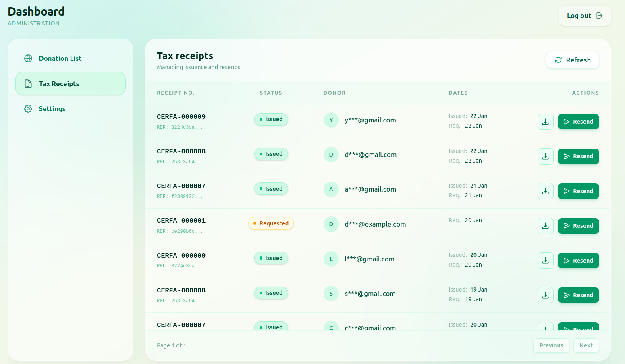
Task: Open Settings from the sidebar
Action: (52, 109)
